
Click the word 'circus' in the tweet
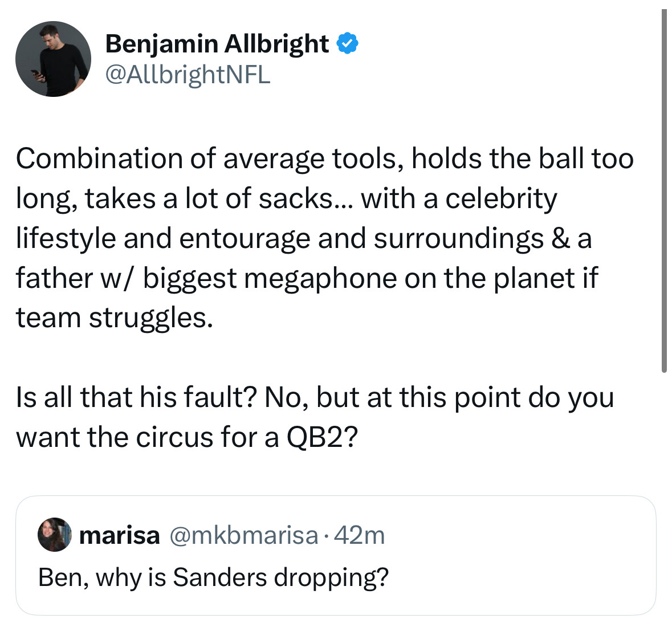click(x=174, y=437)
